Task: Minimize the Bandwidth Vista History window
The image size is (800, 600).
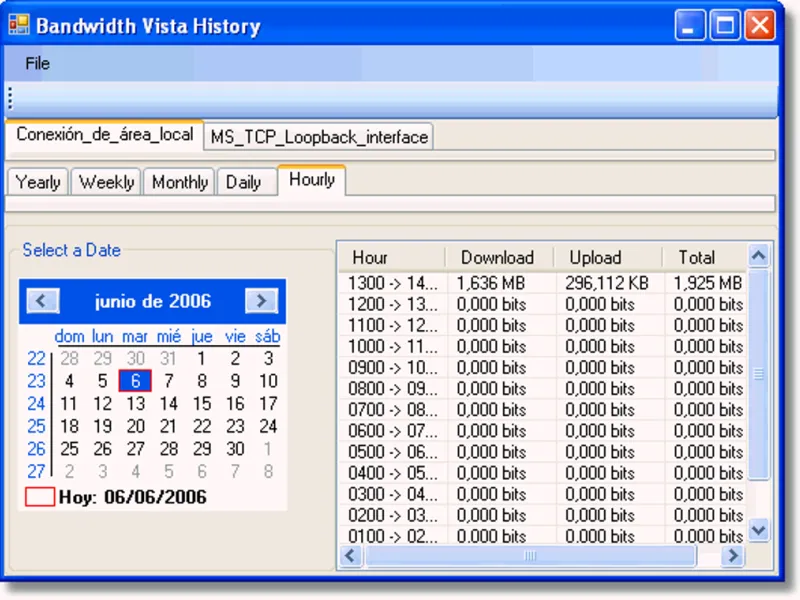Action: [689, 24]
